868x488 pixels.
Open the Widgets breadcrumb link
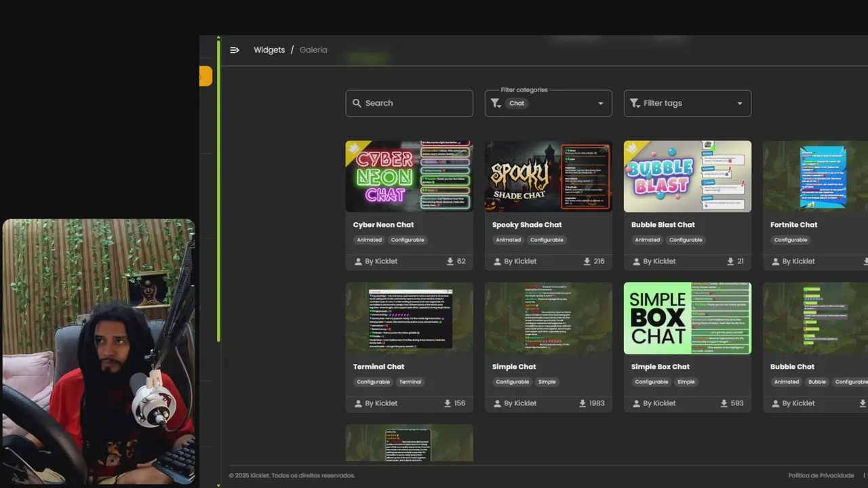click(269, 50)
